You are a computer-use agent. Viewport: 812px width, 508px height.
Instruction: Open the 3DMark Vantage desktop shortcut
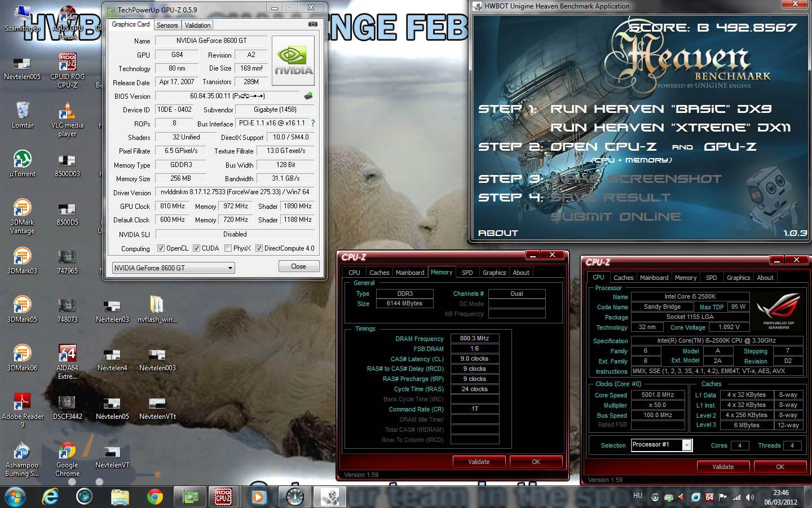[23, 216]
